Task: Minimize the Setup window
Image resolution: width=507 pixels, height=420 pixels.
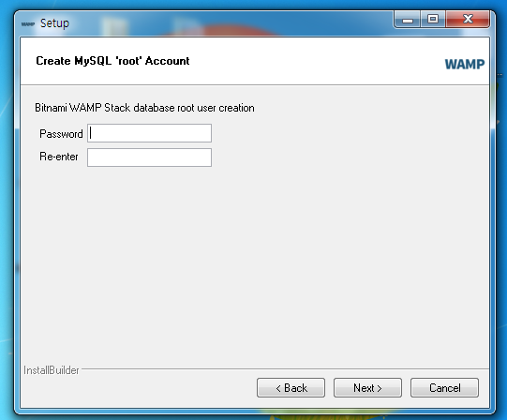Action: pos(408,20)
